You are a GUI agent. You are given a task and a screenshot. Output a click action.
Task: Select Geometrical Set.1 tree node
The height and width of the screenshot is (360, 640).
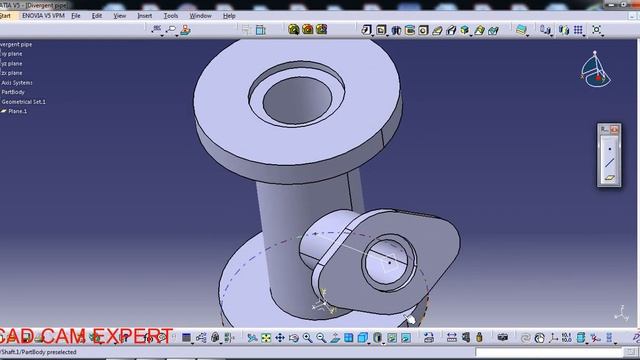pos(24,102)
